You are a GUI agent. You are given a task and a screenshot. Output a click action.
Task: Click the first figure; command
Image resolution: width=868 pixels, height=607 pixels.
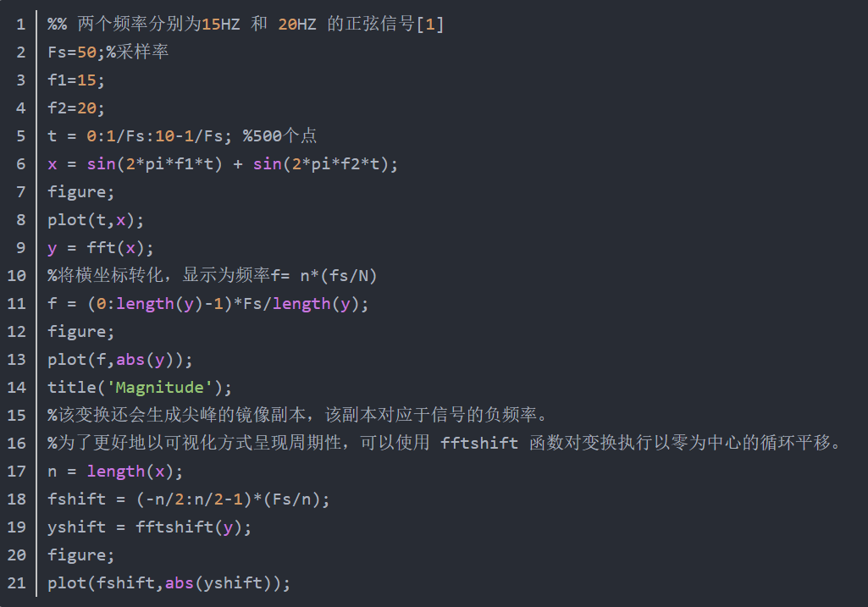coord(80,192)
